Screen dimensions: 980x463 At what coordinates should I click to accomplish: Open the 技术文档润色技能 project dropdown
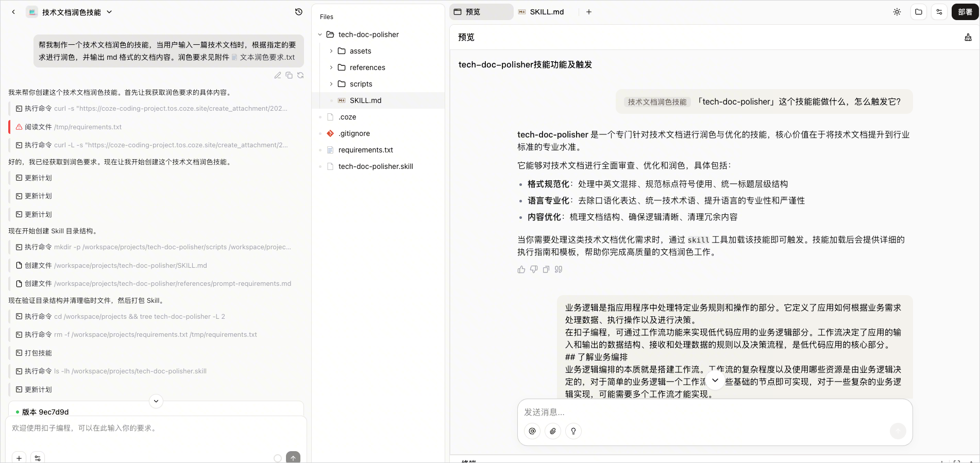109,12
